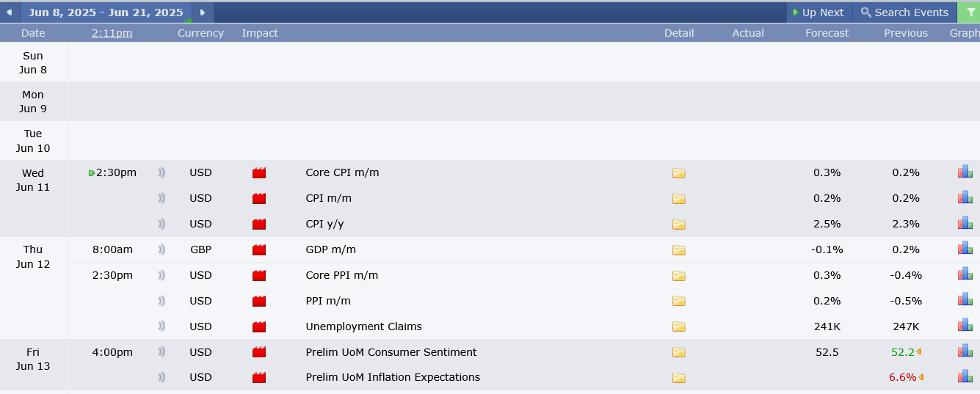Click revised previous value 6.6% marker

[x=921, y=377]
